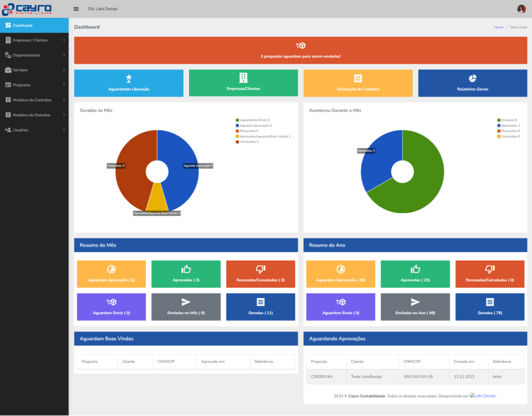532x416 pixels.
Task: Expand the Usuários sidebar menu
Action: (x=34, y=130)
